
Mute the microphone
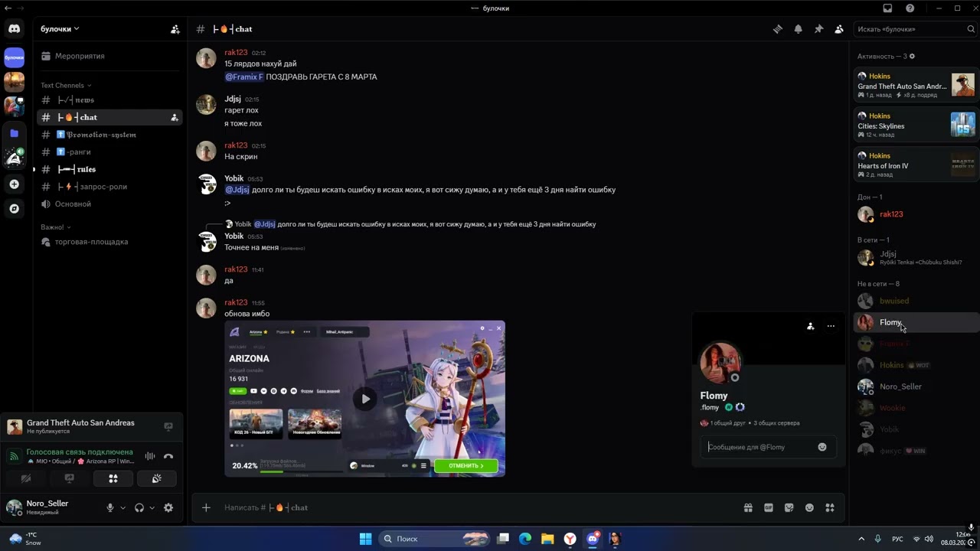(x=110, y=507)
